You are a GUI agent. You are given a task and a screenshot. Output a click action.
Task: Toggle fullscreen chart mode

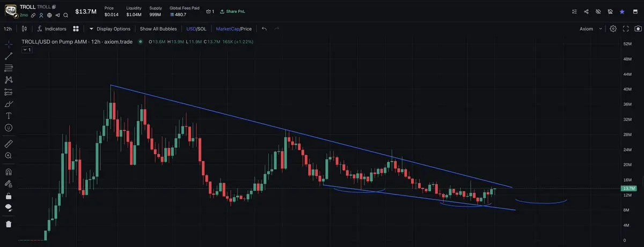click(x=625, y=28)
